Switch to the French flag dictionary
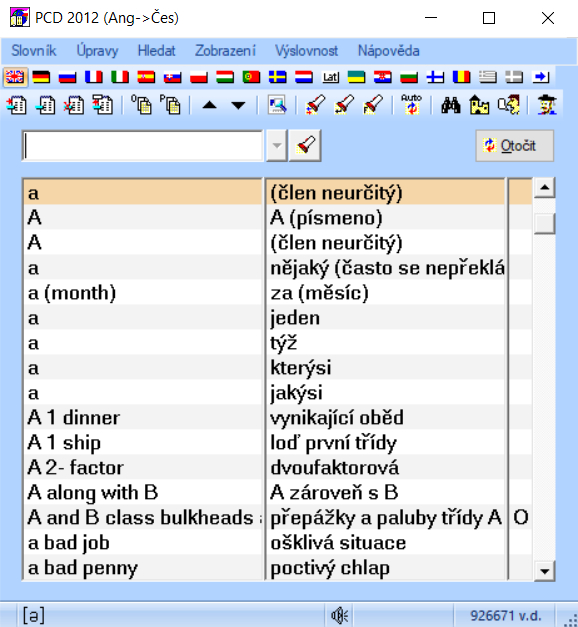 click(x=94, y=77)
